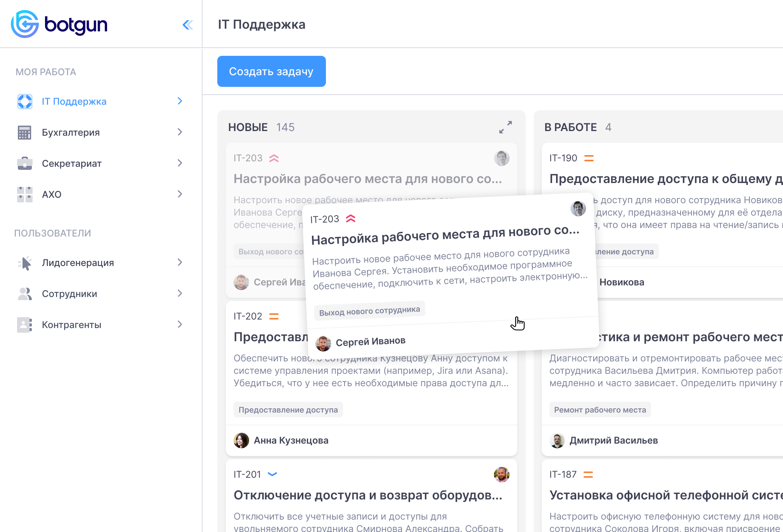783x532 pixels.
Task: Click the IT-187 task ID
Action: (563, 475)
